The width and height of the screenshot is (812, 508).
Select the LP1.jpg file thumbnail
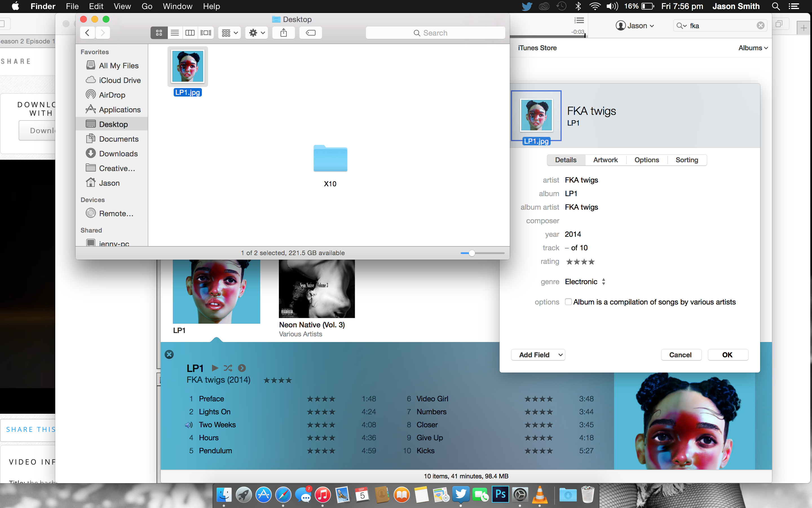coord(187,67)
